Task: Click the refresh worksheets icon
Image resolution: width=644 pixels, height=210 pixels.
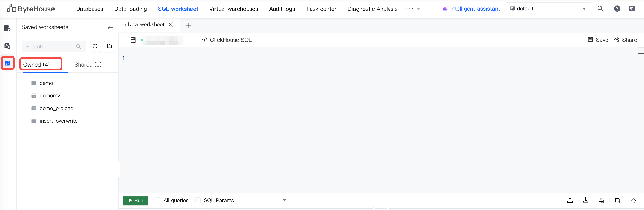Action: tap(95, 46)
